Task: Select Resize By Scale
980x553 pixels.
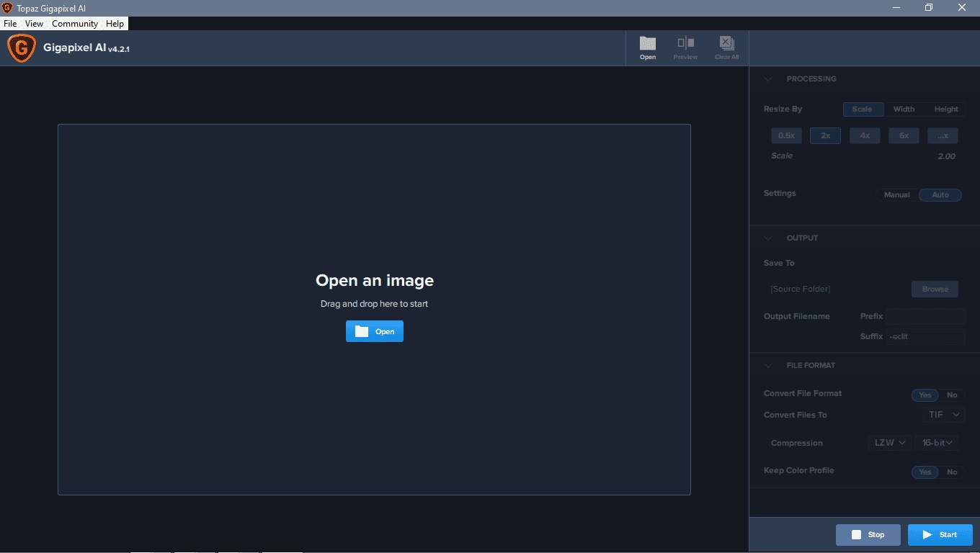Action: click(x=862, y=109)
